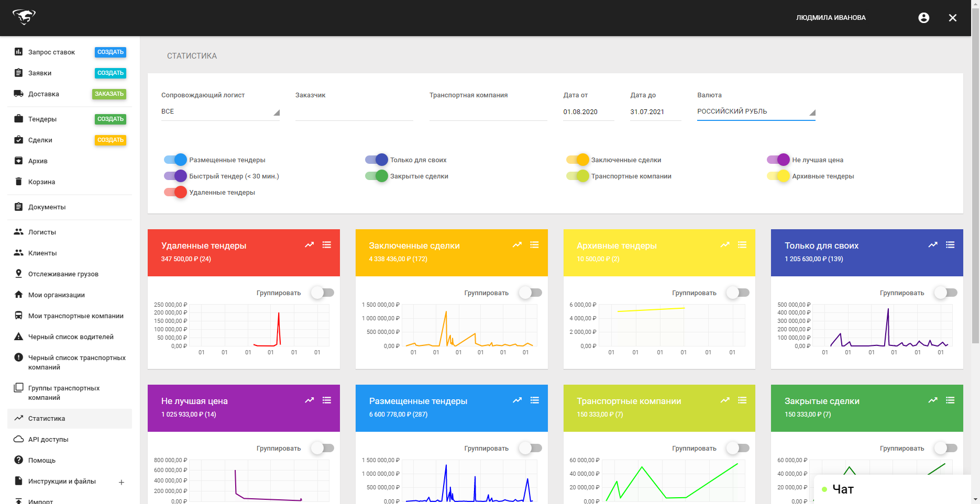Click the Корзина trash icon
The height and width of the screenshot is (504, 980).
[18, 182]
